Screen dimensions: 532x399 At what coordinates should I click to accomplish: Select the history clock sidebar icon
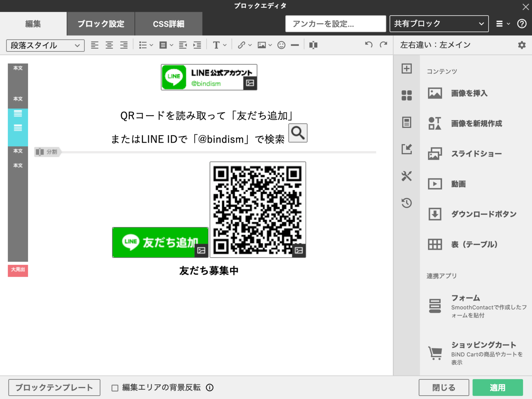407,203
